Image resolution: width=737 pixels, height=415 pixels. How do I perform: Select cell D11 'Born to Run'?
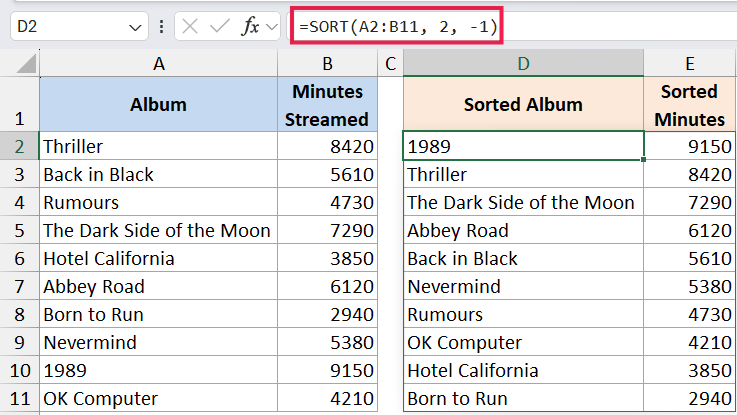523,398
